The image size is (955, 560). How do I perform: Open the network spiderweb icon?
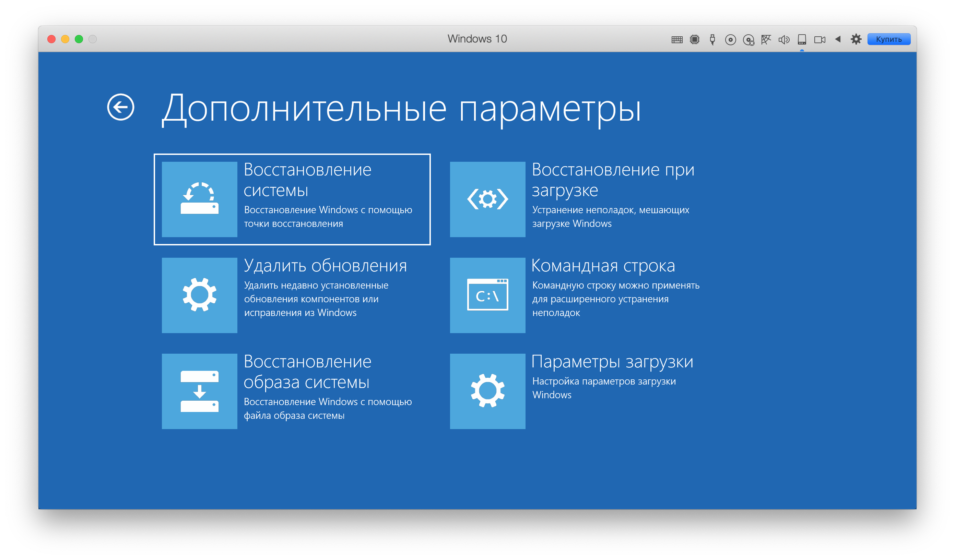click(766, 39)
